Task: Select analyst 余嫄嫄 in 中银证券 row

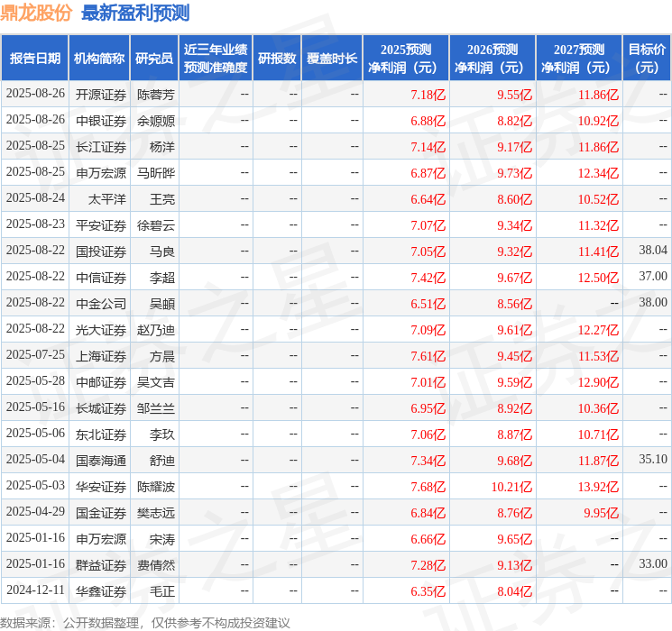Action: [x=155, y=121]
